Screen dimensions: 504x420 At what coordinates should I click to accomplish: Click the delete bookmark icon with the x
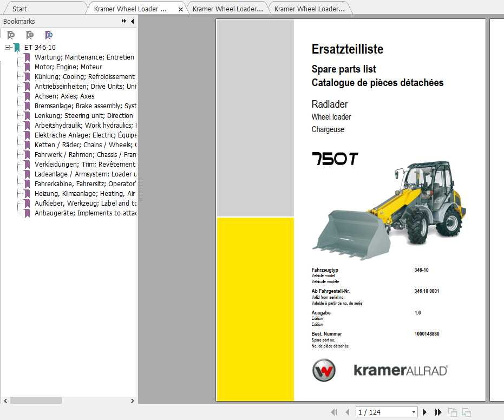[11, 35]
